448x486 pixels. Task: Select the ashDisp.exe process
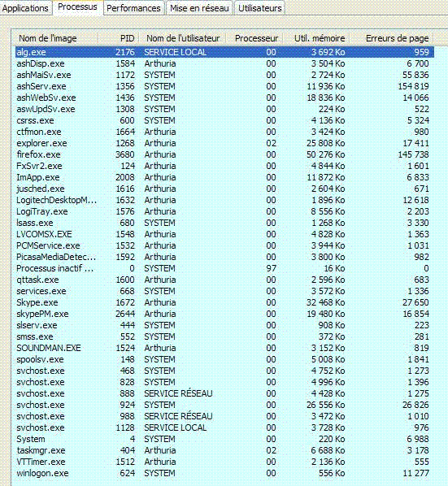coord(224,63)
